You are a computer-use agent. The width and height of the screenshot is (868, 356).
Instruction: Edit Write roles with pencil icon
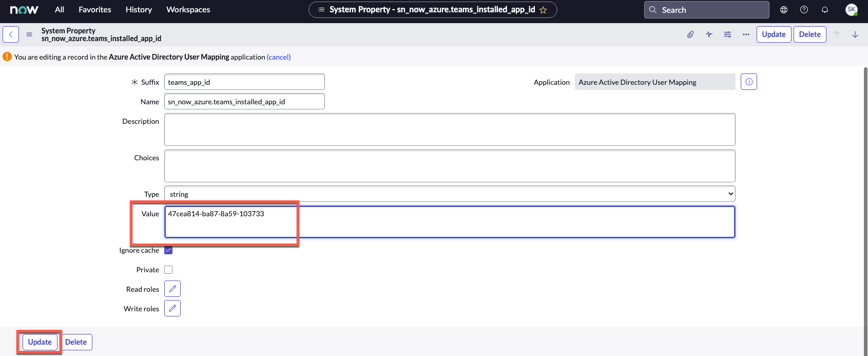click(172, 308)
